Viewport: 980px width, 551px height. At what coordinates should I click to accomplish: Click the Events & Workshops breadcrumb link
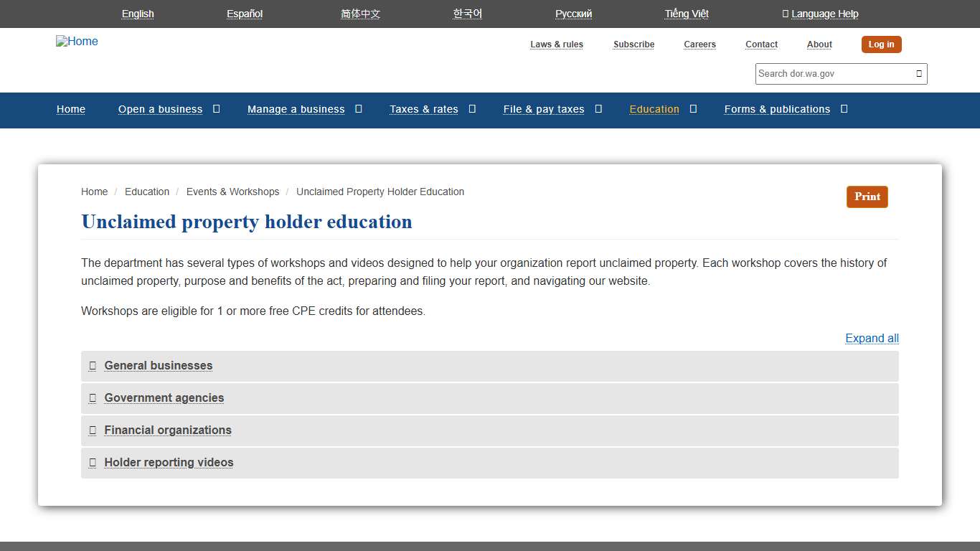(232, 192)
